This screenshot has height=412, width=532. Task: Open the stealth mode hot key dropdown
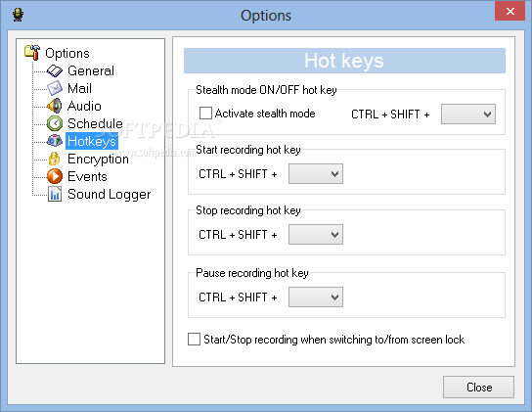pos(467,114)
